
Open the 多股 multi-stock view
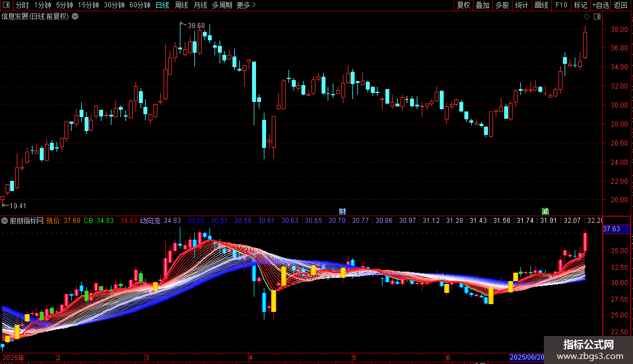pyautogui.click(x=502, y=5)
